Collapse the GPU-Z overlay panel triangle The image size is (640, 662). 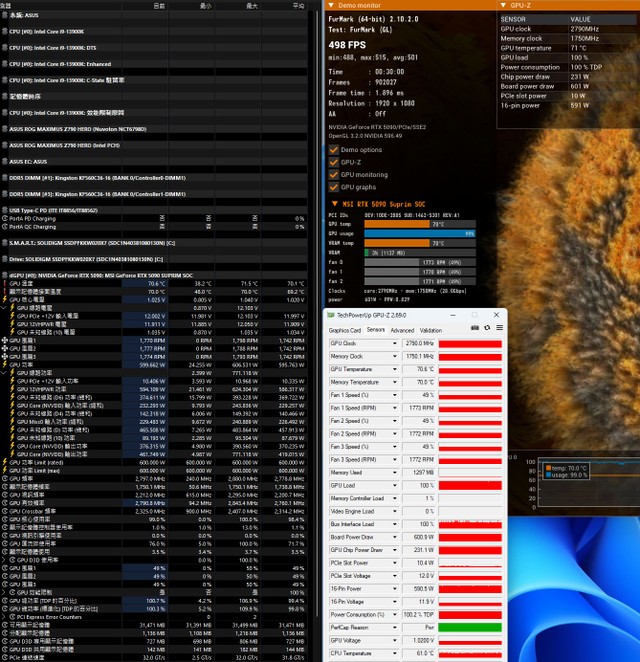503,5
